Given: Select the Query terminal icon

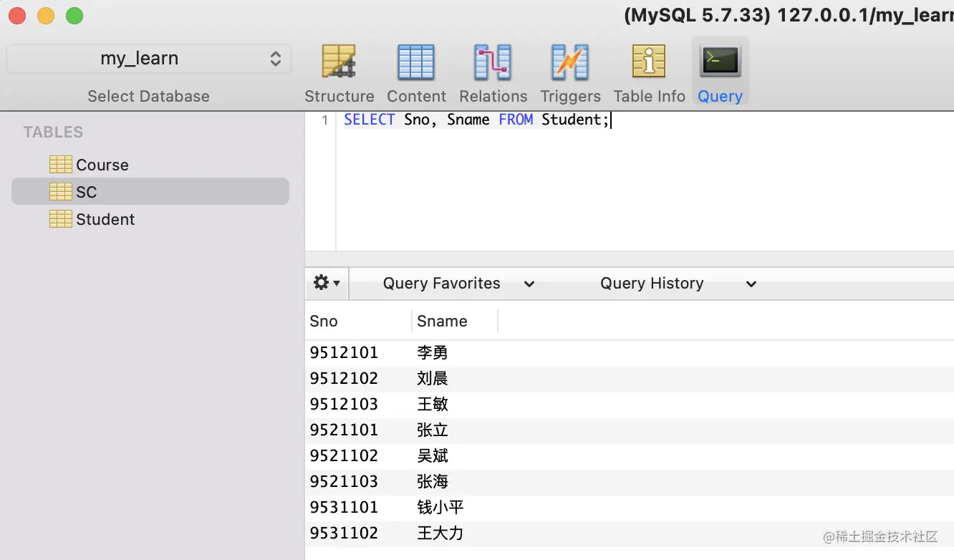Looking at the screenshot, I should (720, 63).
